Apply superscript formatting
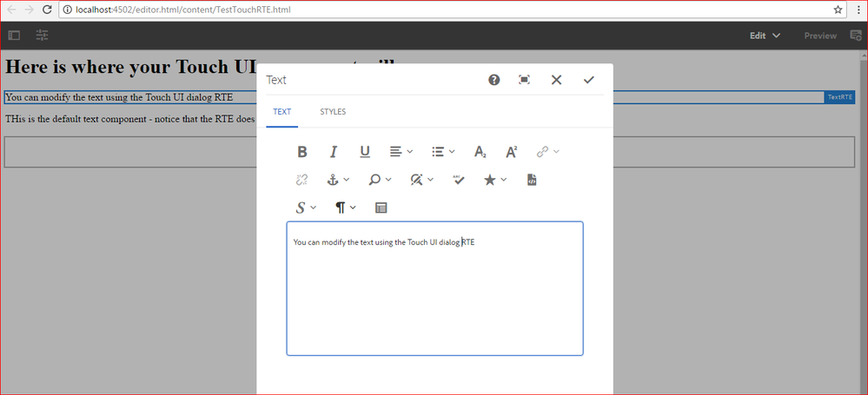The height and width of the screenshot is (395, 868). coord(512,152)
